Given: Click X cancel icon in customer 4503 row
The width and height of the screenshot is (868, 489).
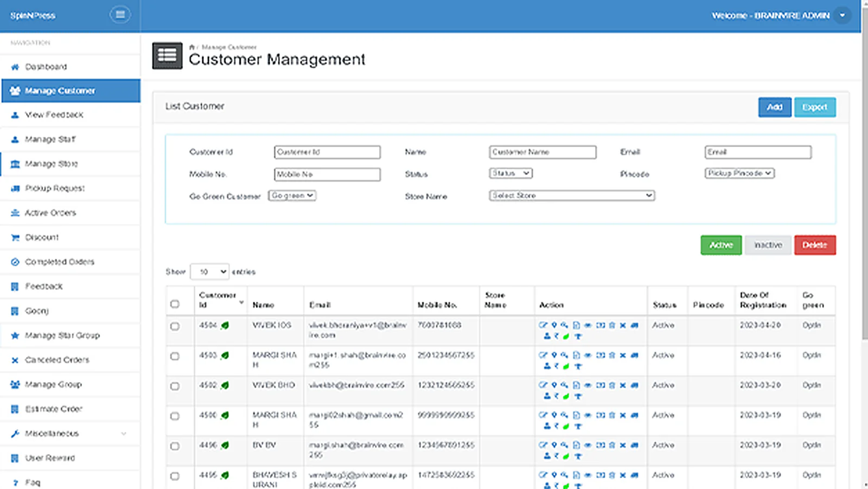Looking at the screenshot, I should tap(623, 355).
